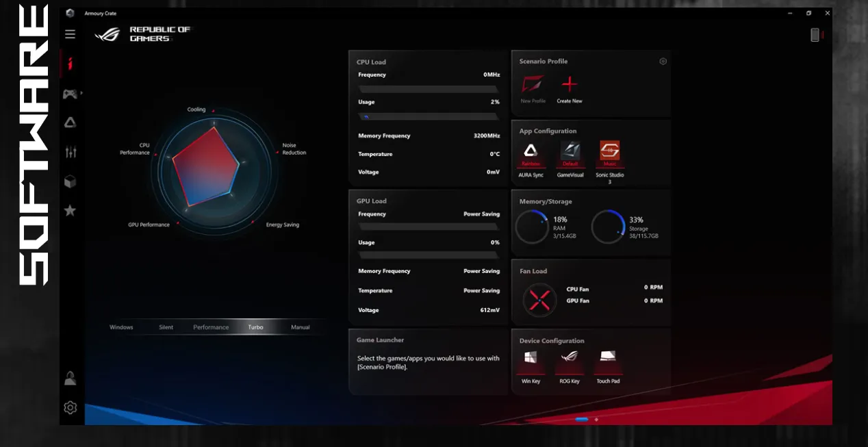
Task: Restore down the Armoury Crate window
Action: pos(808,13)
